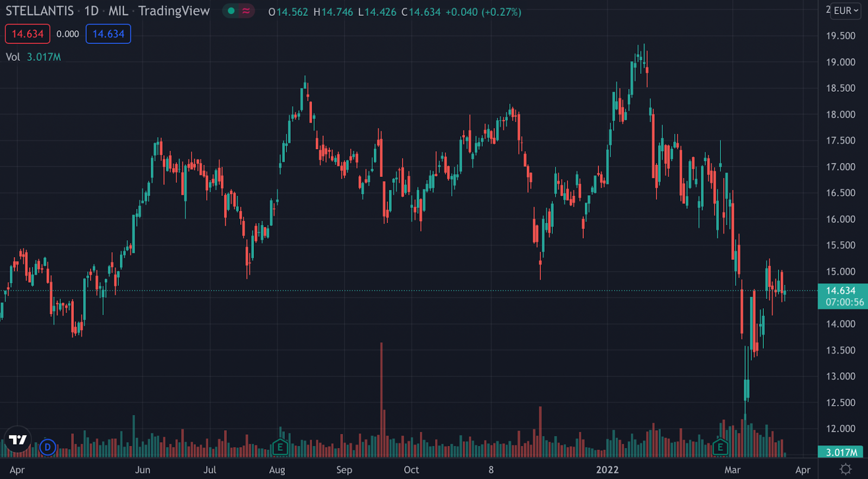
Task: Click the blue D dividend marker
Action: click(x=48, y=447)
